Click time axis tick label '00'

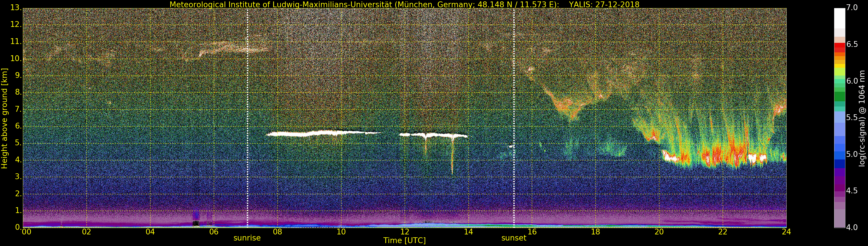pos(26,232)
